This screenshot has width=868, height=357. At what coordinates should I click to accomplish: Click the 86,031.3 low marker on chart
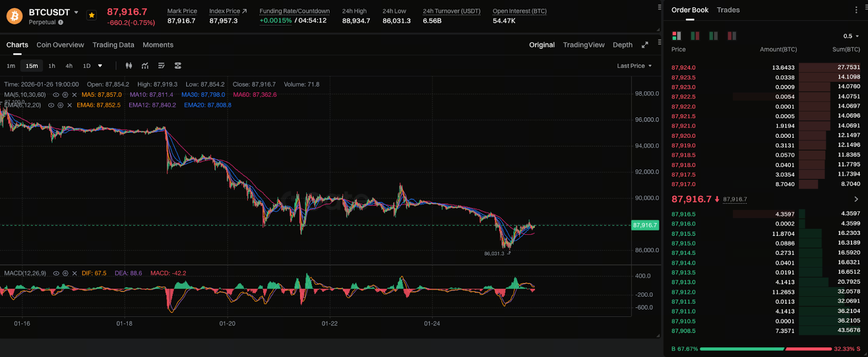[494, 253]
